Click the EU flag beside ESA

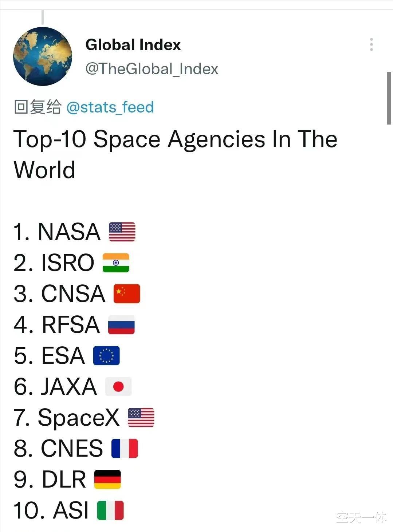tap(106, 356)
